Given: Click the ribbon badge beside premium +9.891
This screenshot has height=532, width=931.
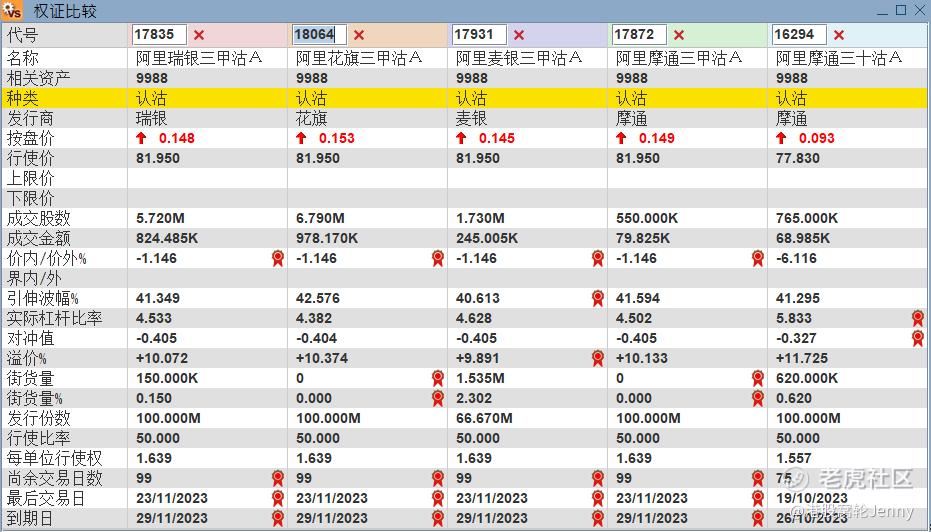Looking at the screenshot, I should point(598,358).
